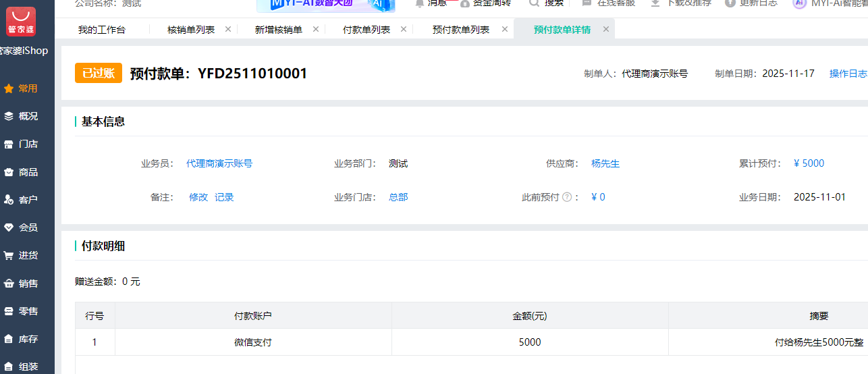Select the 预付款单详情 tab
This screenshot has height=374, width=868.
[x=562, y=30]
